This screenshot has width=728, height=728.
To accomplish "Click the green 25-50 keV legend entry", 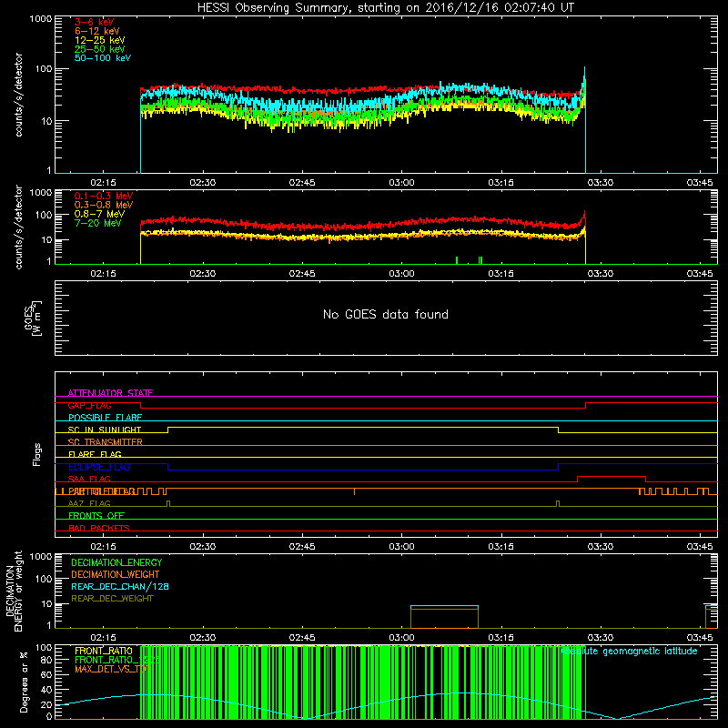I will pos(99,49).
